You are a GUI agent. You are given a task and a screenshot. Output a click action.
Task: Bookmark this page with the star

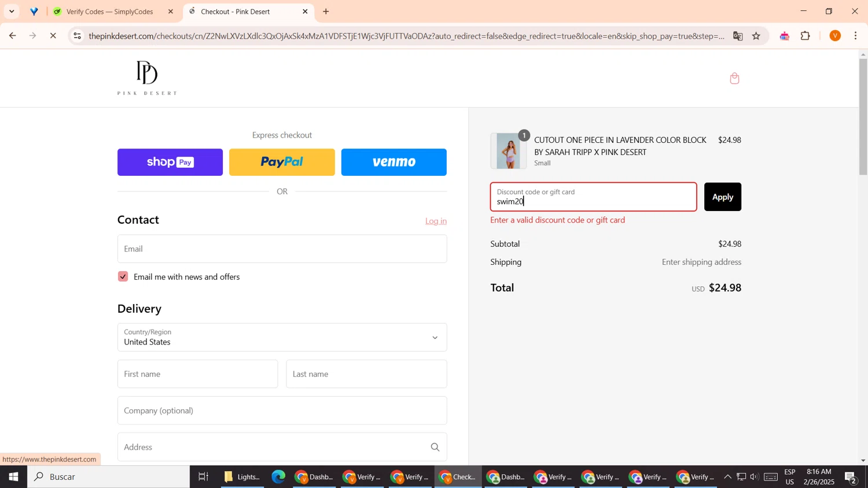[756, 36]
